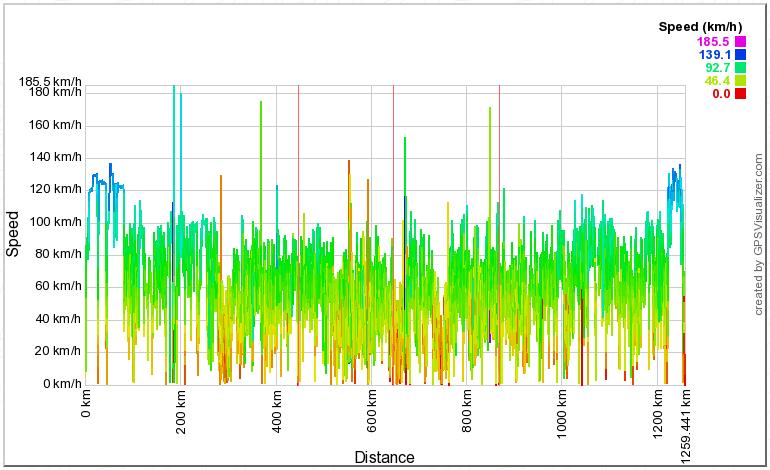770x470 pixels.
Task: Select the "0 km/h" y-axis label
Action: [59, 384]
